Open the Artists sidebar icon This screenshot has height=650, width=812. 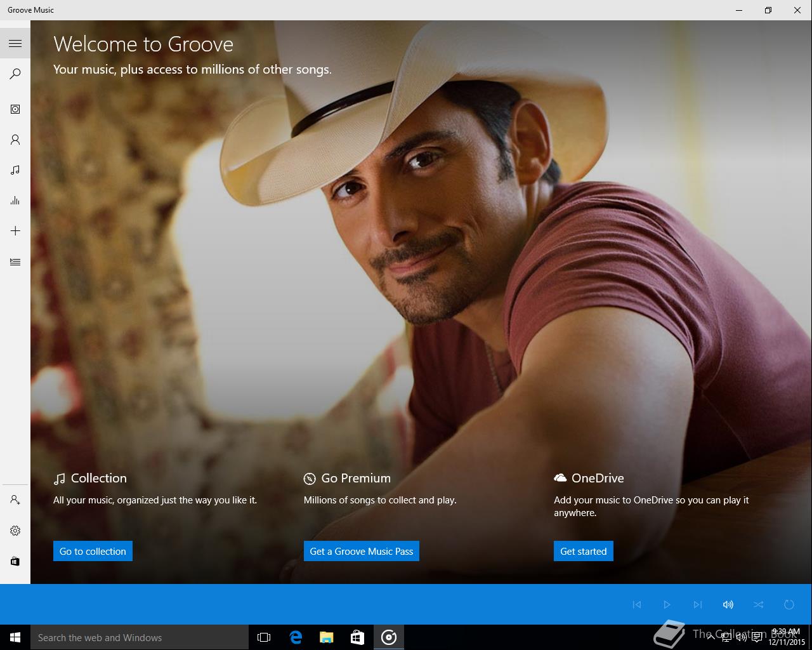15,140
